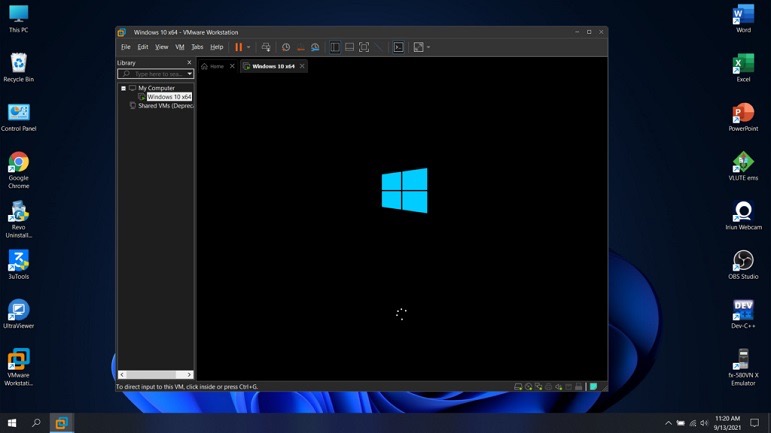Open the snapshot manager icon
Screen dimensions: 771x433
click(315, 47)
